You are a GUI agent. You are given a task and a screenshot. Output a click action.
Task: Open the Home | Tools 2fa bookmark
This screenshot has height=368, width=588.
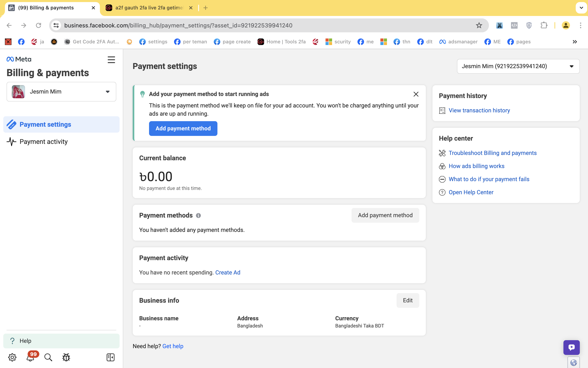[282, 42]
